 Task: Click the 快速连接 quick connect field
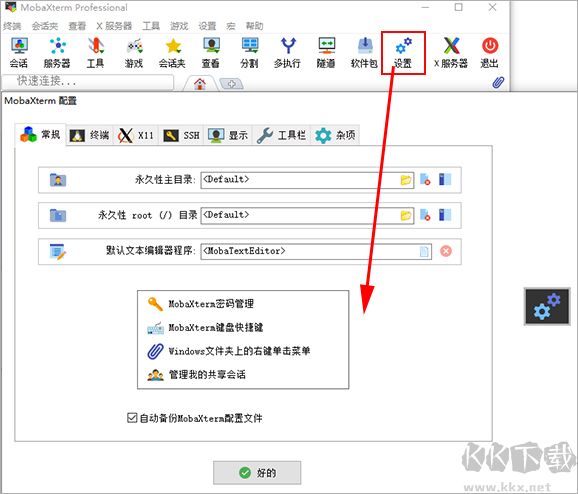[x=87, y=82]
